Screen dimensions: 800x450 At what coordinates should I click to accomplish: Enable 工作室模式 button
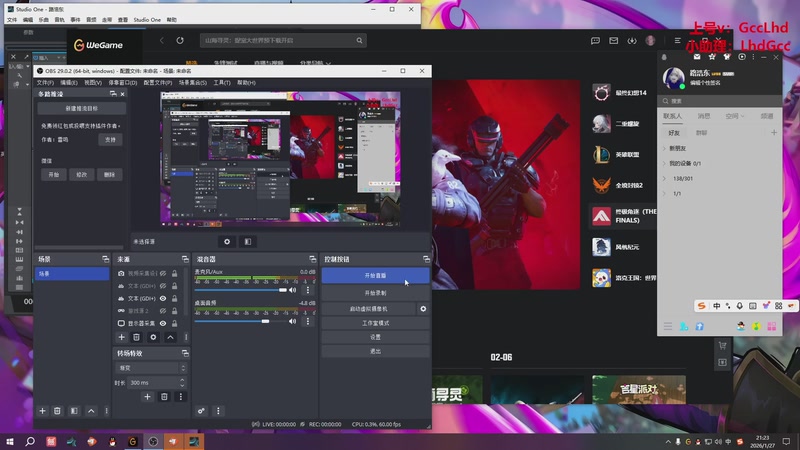tap(376, 323)
